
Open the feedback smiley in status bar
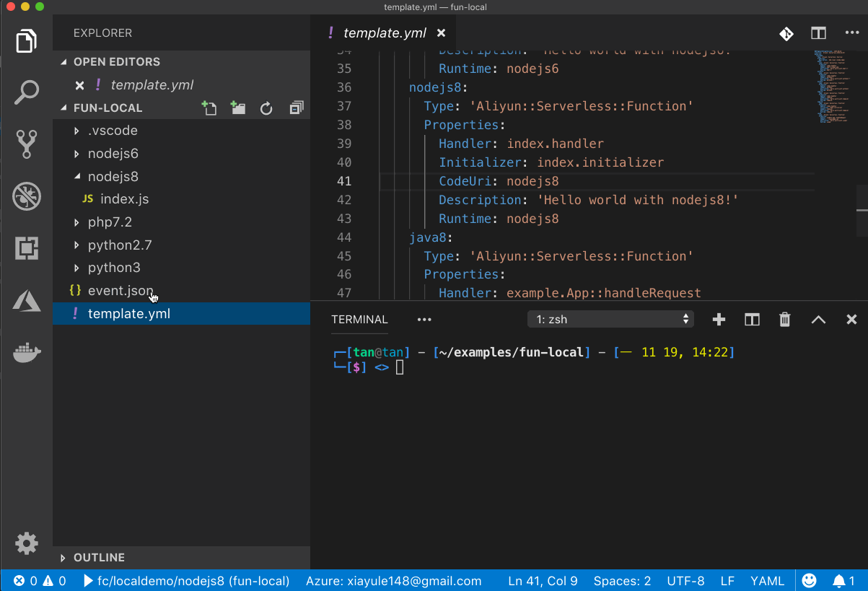click(810, 580)
